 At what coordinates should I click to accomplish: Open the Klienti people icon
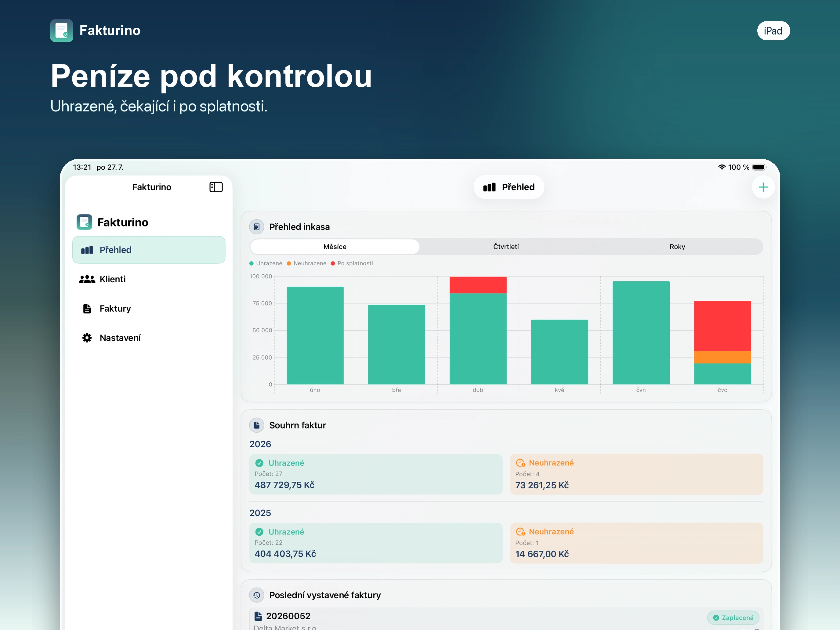[x=87, y=279]
